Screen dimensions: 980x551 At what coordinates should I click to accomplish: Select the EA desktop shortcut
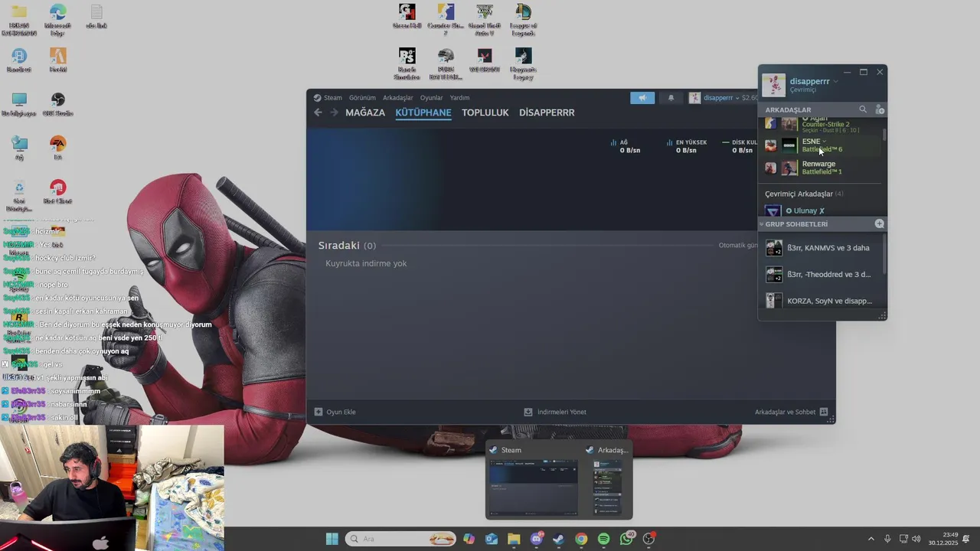pyautogui.click(x=57, y=148)
